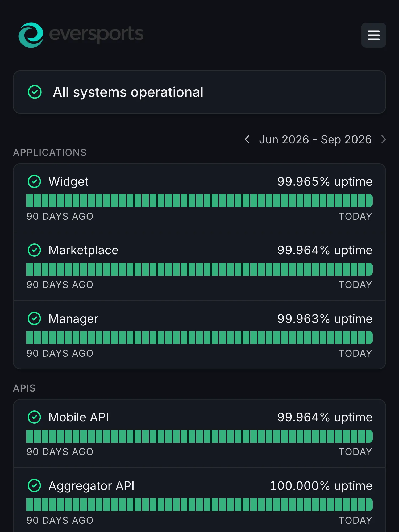The image size is (399, 532).
Task: Select the Manager component name
Action: click(x=73, y=319)
